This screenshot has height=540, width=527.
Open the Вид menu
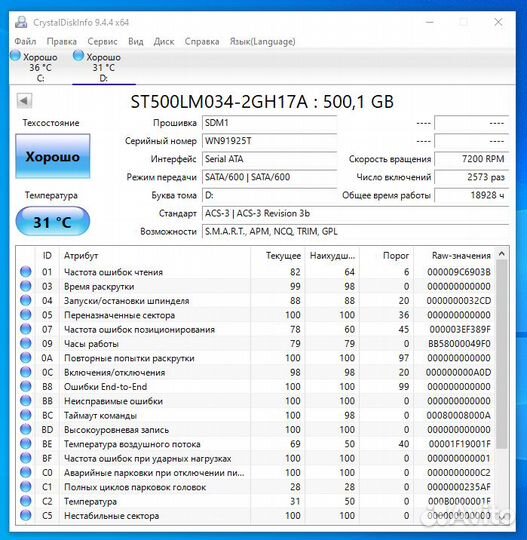pos(136,41)
